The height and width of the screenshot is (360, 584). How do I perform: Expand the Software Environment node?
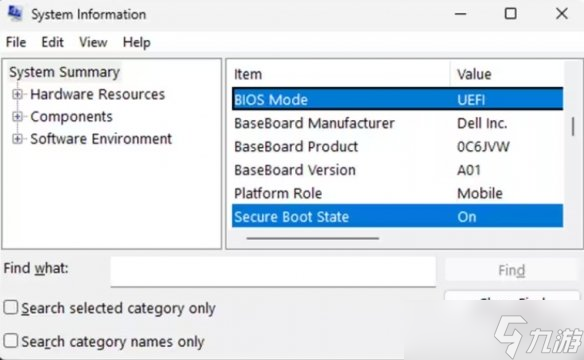(x=17, y=139)
